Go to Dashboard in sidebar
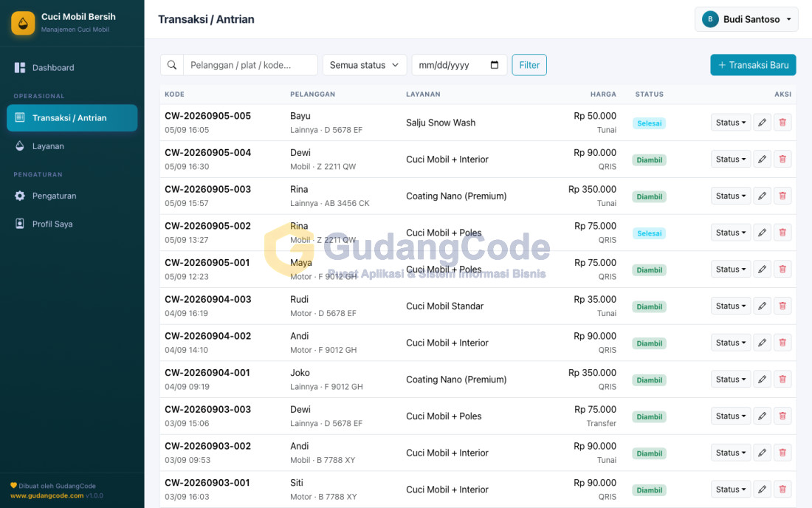 point(72,68)
